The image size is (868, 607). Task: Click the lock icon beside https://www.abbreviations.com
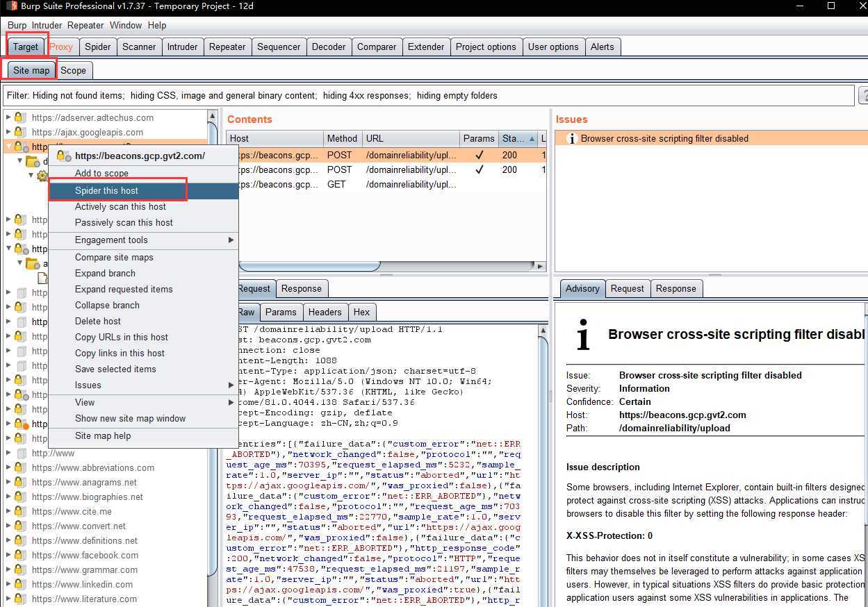tap(20, 467)
